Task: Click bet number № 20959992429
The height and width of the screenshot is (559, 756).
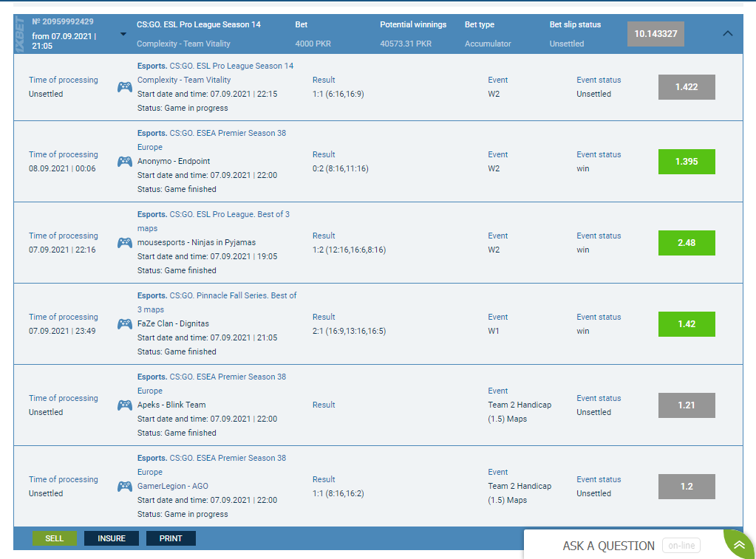Action: pos(63,21)
